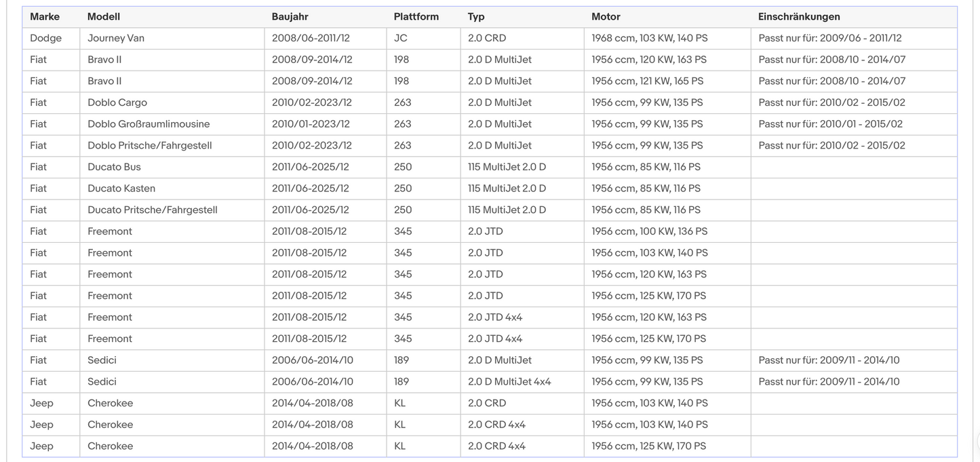The width and height of the screenshot is (980, 462).
Task: Click the 1968 ccm, 103 KW motor cell
Action: pos(667,39)
